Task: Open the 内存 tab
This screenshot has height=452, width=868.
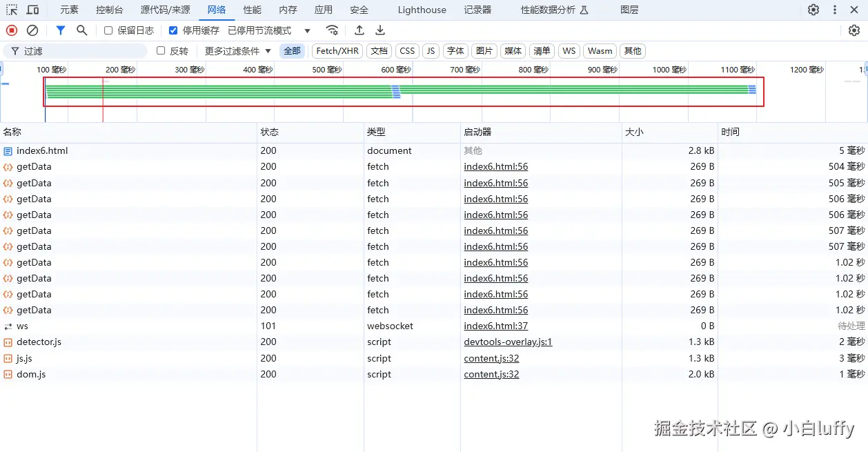Action: tap(288, 10)
